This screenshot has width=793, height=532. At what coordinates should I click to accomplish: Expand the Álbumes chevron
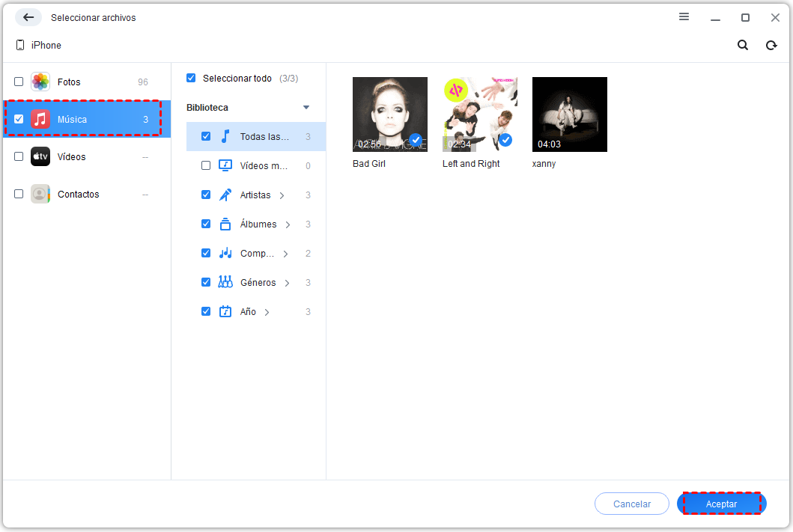[x=288, y=224]
